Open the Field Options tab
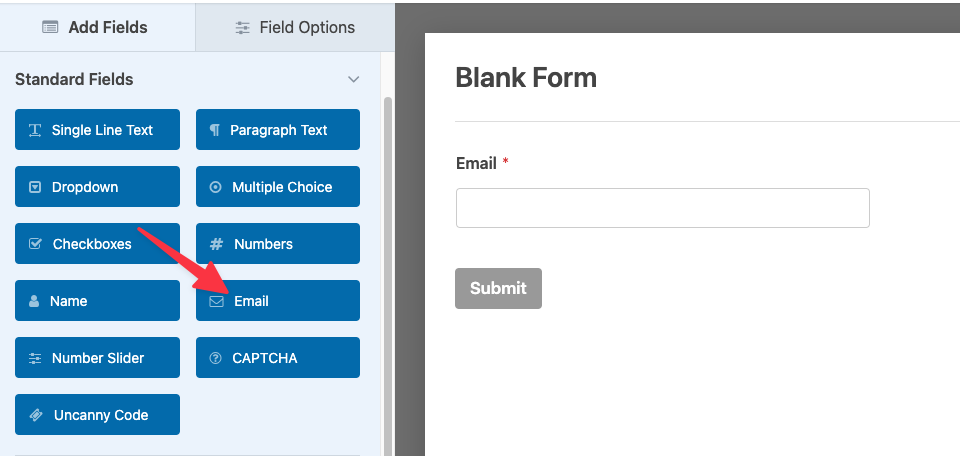This screenshot has height=456, width=960. (295, 27)
